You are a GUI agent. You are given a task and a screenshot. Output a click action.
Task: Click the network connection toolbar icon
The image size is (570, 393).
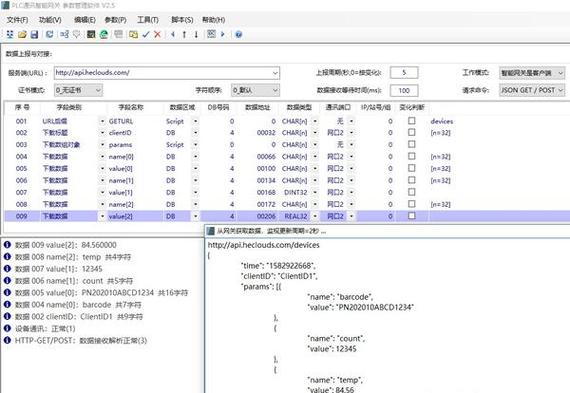point(65,34)
